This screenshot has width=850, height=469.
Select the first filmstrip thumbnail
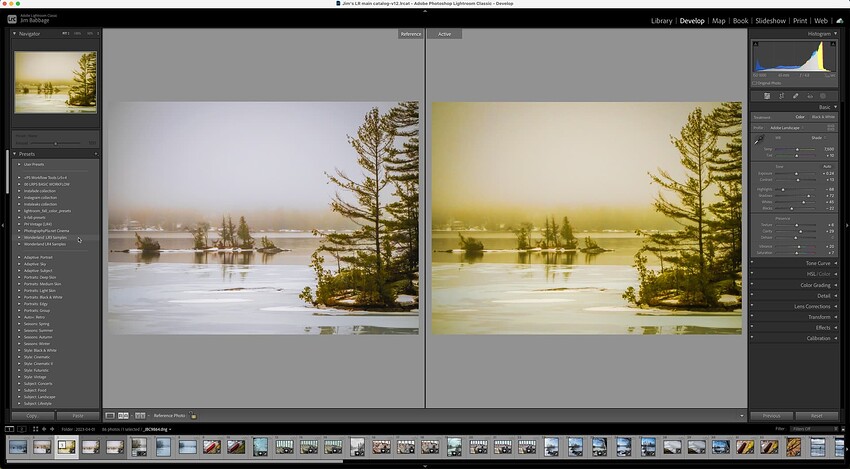tap(18, 447)
